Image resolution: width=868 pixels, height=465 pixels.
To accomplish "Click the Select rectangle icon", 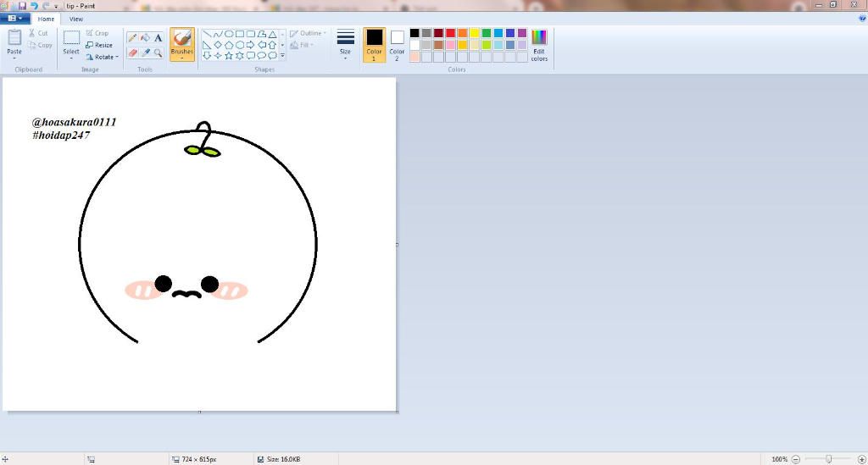I will click(71, 37).
